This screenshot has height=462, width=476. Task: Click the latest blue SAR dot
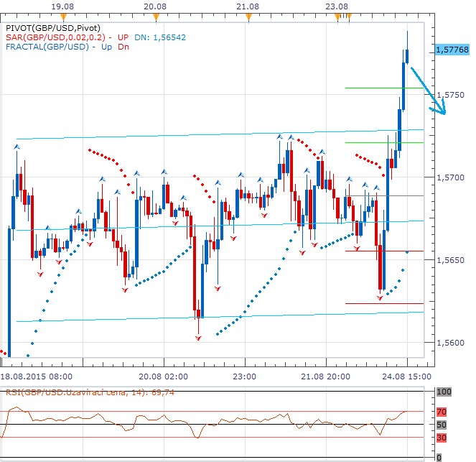coord(408,252)
